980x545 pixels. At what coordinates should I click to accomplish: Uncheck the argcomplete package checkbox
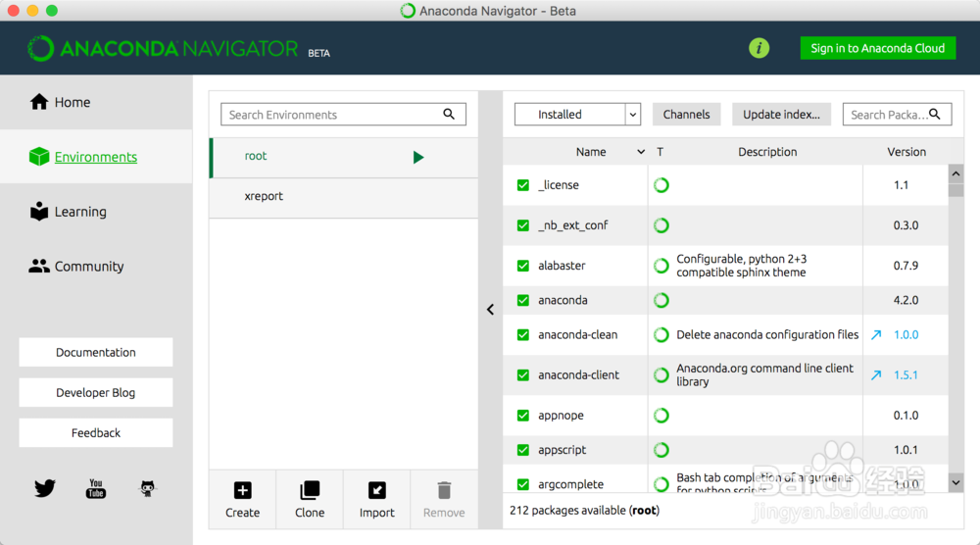click(x=523, y=484)
